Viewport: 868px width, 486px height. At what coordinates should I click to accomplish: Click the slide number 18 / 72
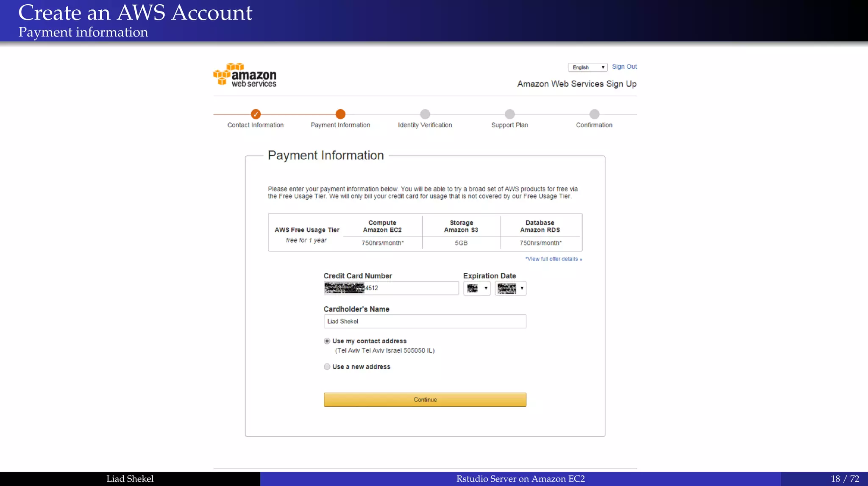(845, 479)
